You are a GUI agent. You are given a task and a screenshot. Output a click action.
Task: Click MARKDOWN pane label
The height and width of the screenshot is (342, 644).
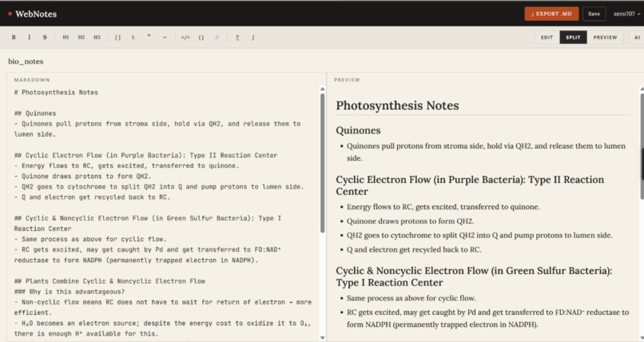32,80
